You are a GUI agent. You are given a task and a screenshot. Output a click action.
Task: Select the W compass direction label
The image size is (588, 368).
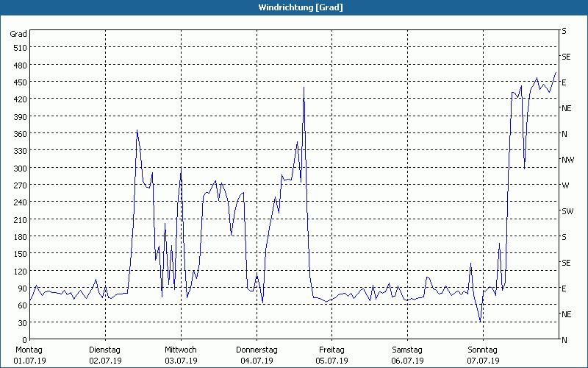pos(565,185)
